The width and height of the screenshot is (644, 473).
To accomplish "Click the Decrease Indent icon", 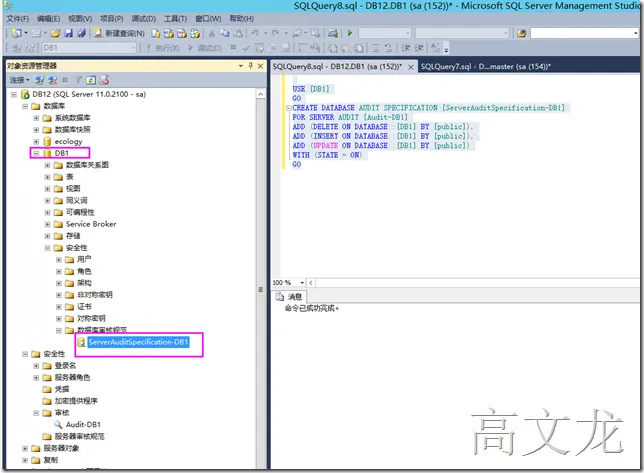I will click(406, 48).
